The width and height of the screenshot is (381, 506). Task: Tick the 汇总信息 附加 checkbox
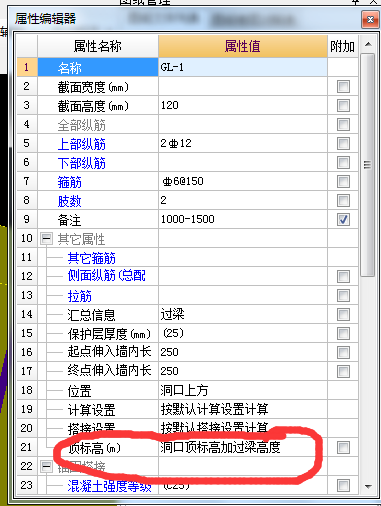click(x=343, y=314)
